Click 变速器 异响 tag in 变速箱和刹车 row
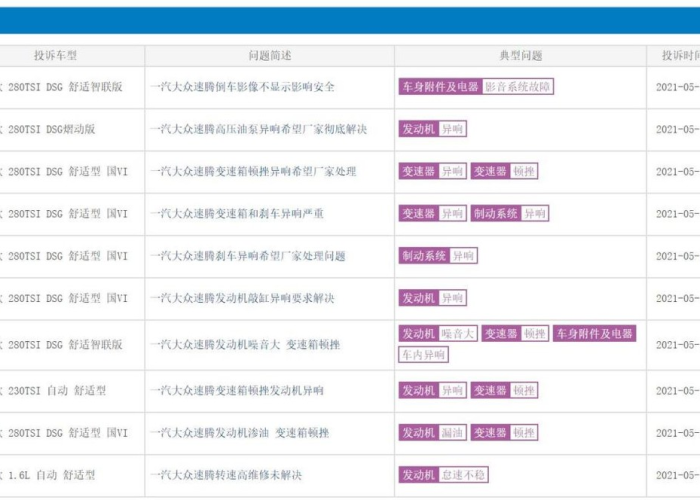This screenshot has width=700, height=500. [433, 213]
